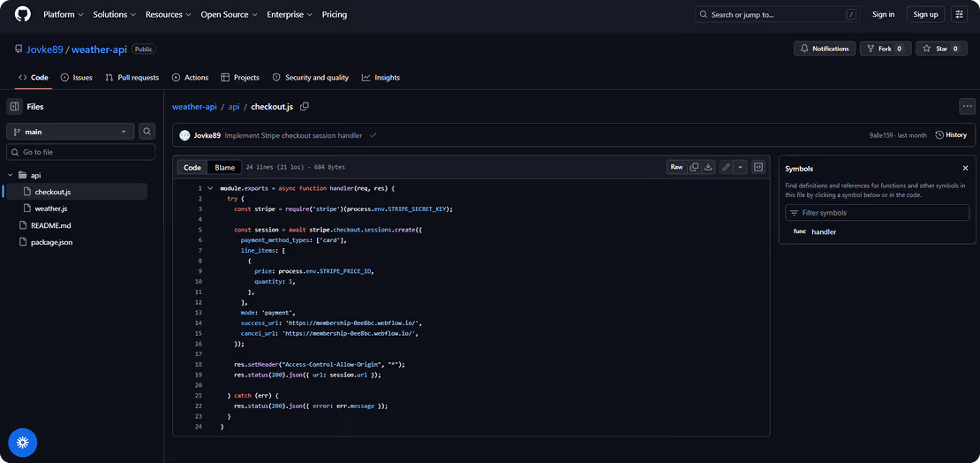Screen dimensions: 980x463
Task: Select the Code view toggle
Action: tap(192, 167)
